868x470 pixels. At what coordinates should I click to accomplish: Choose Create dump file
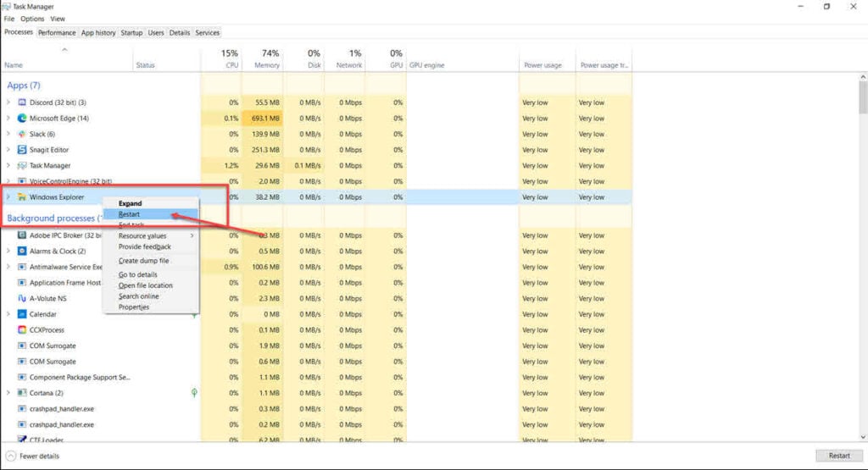click(151, 261)
